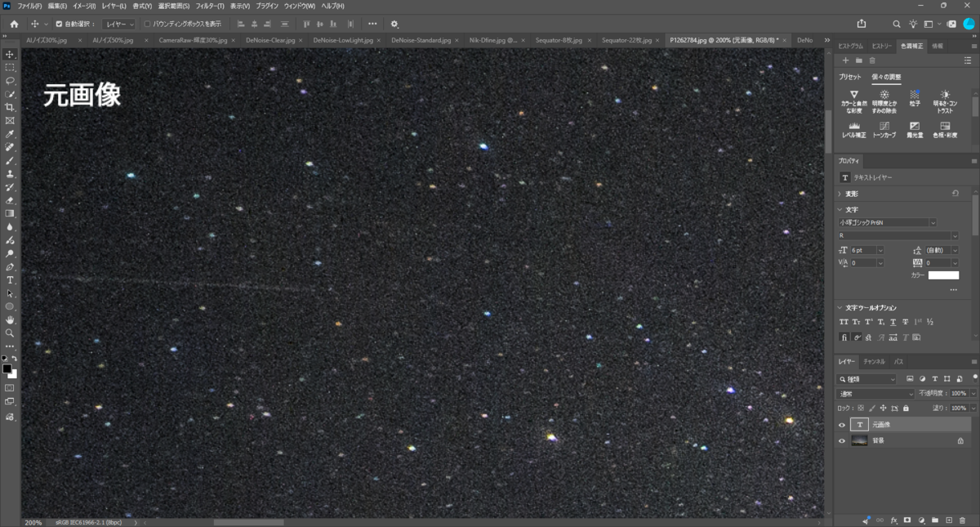This screenshot has width=980, height=527.
Task: Toggle Underline text style button
Action: coord(893,321)
